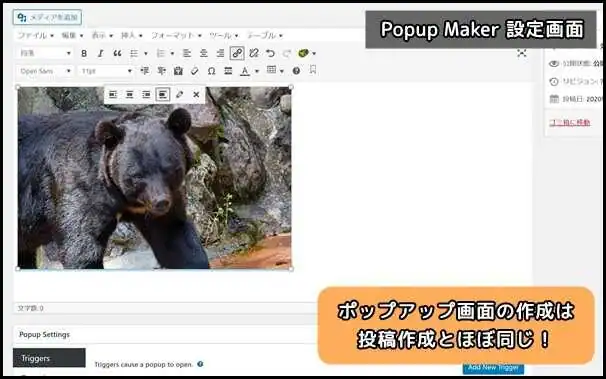Viewport: 606px width, 379px height.
Task: Click the 文字数 word count status
Action: point(31,308)
